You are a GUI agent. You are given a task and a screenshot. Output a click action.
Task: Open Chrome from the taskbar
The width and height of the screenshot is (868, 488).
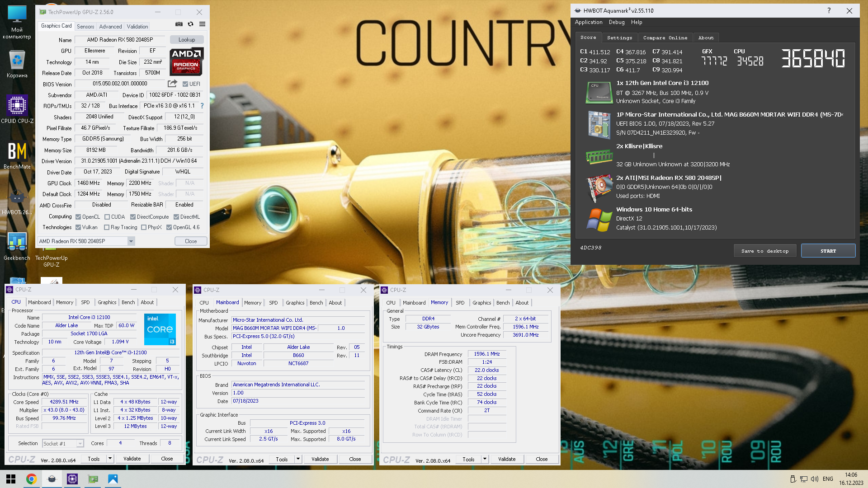[31, 479]
